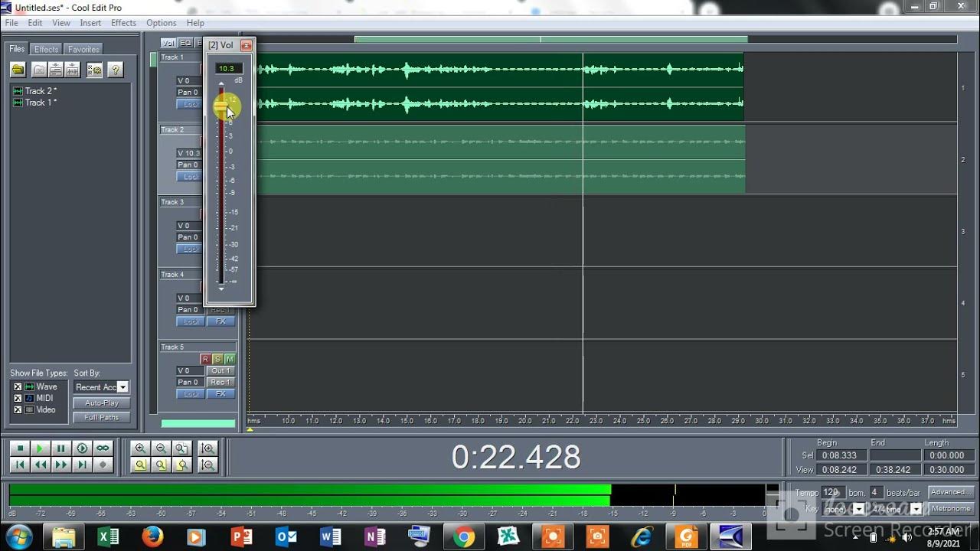Open the Sort By dropdown
Screen dimensions: 980x551
[122, 387]
